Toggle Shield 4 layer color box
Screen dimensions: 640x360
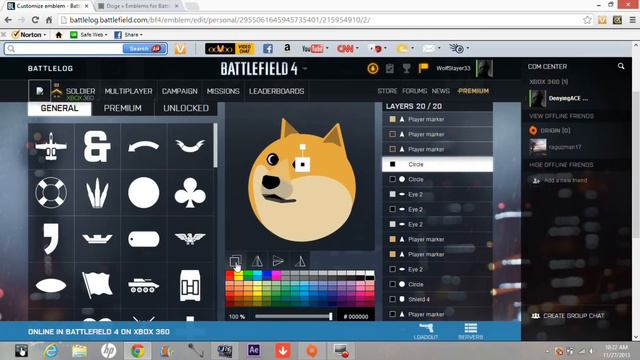pyautogui.click(x=392, y=299)
